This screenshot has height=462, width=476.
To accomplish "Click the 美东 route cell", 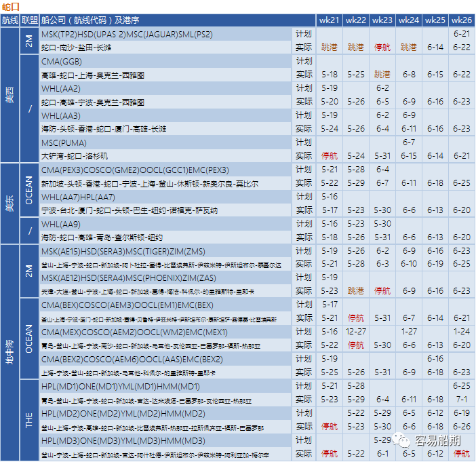I will 9,204.
